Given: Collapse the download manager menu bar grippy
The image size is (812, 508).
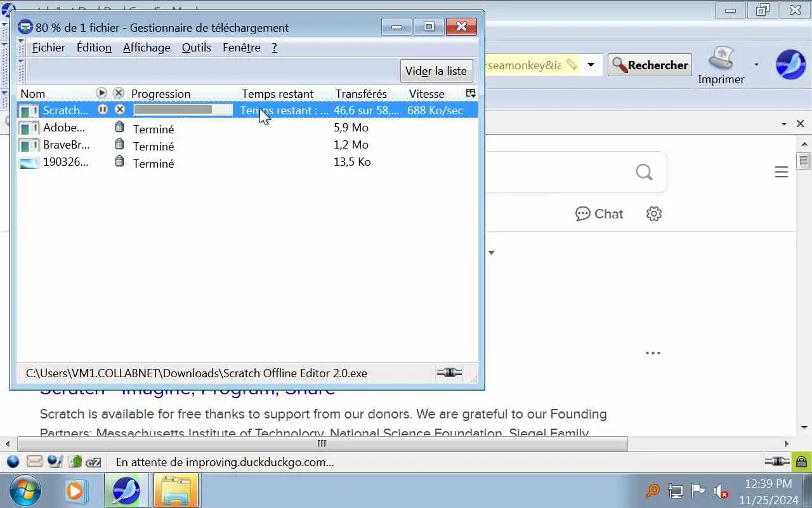Looking at the screenshot, I should coord(20,47).
